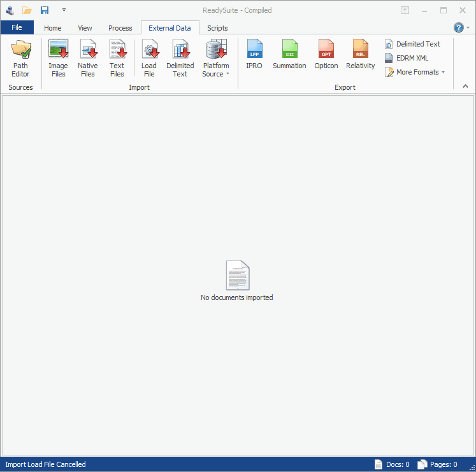Export to IPRO LFP format

(254, 55)
